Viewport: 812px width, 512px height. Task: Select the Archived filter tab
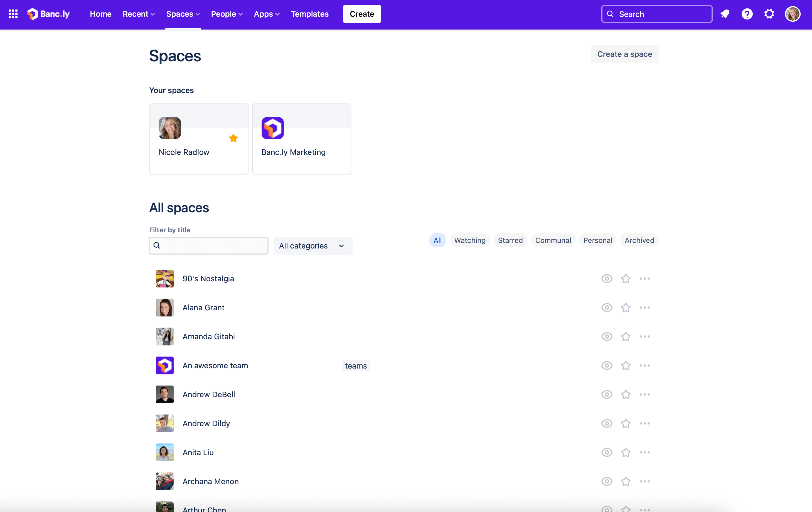point(639,240)
